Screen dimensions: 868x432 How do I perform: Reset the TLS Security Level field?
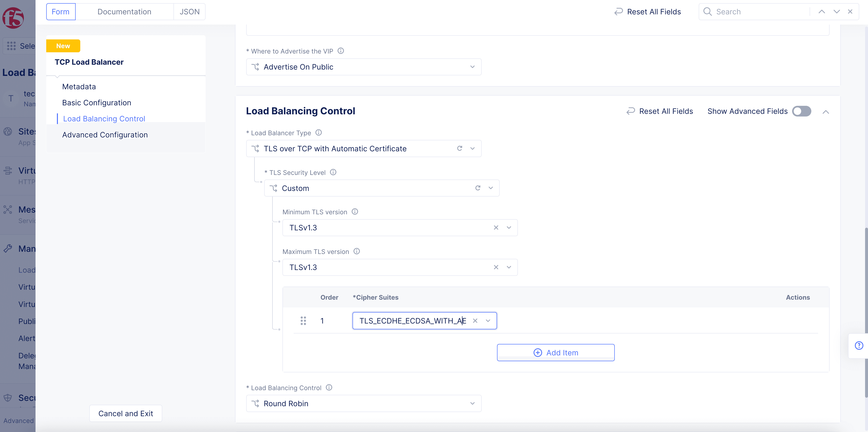[x=478, y=188]
